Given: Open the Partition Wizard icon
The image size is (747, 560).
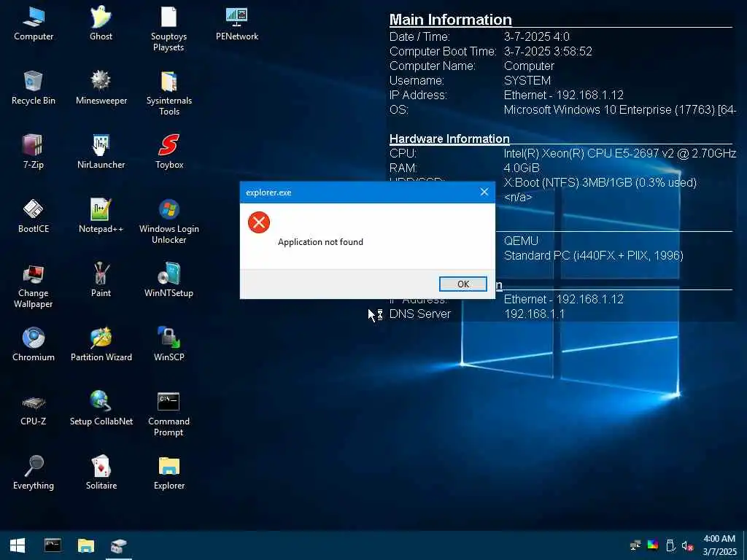Looking at the screenshot, I should 101,344.
